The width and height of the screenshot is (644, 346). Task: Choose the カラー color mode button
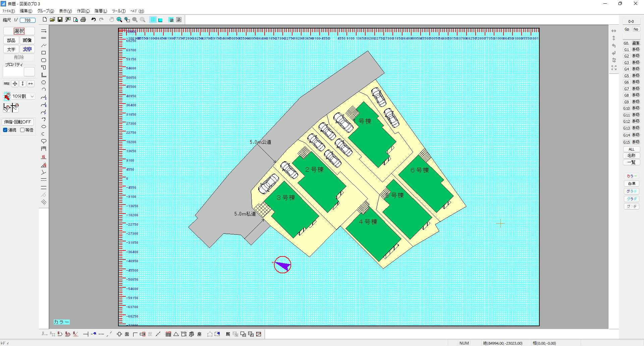(x=632, y=176)
